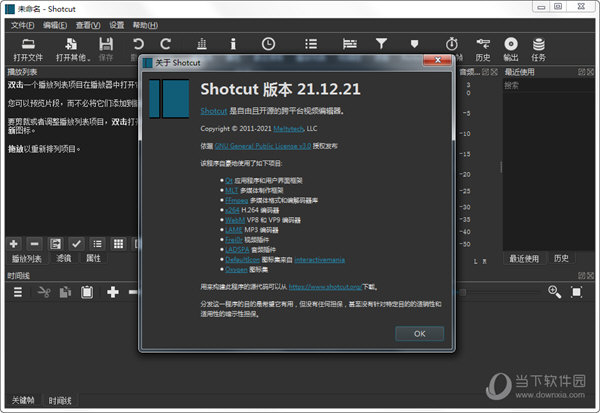The image size is (600, 413).
Task: Open the MLT framework link
Action: (x=232, y=190)
